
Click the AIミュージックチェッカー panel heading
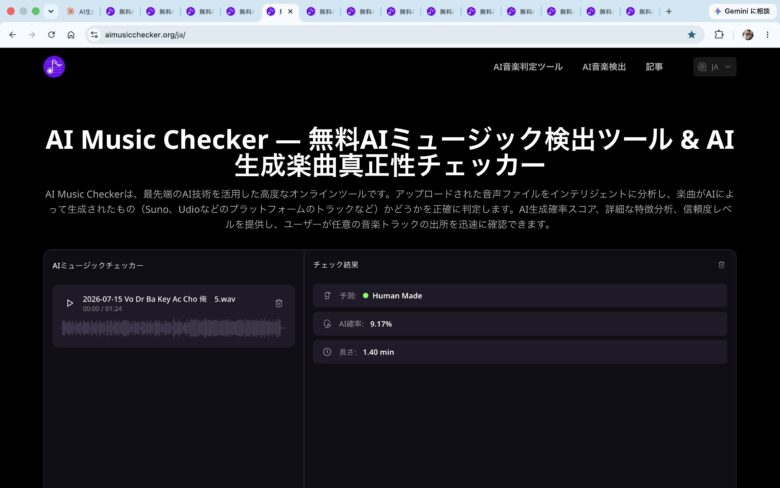[98, 266]
